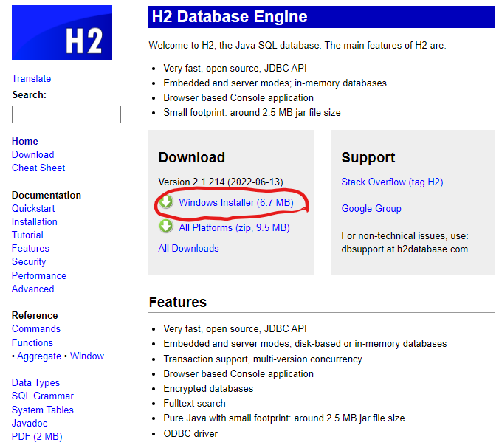Open the Google Group link

click(371, 208)
